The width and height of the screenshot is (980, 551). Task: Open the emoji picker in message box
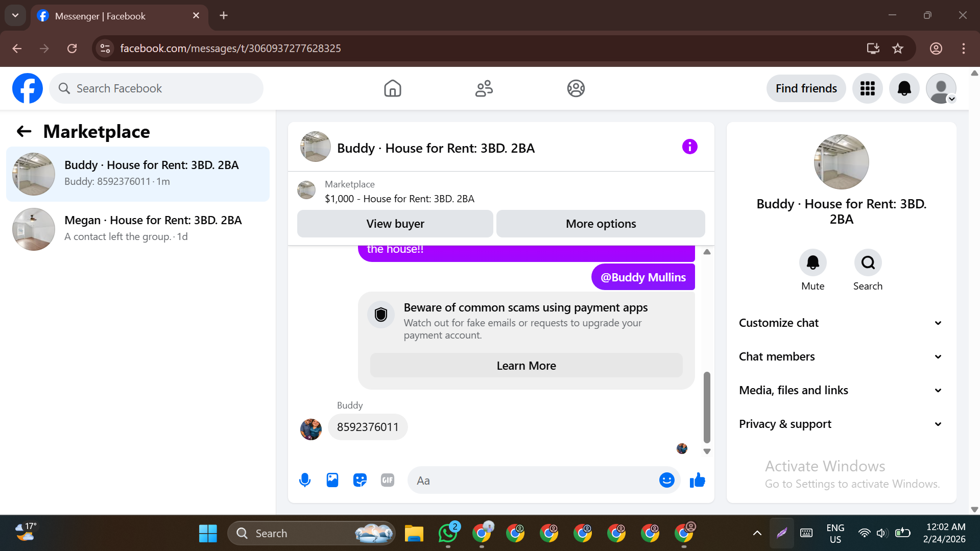666,480
